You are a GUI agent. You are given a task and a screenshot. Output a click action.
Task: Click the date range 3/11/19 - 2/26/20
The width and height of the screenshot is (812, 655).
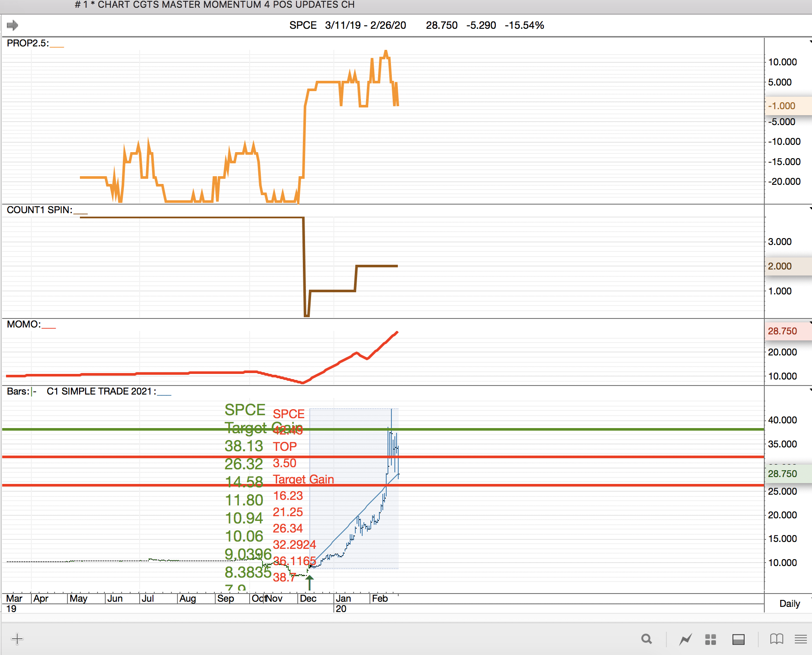(366, 25)
